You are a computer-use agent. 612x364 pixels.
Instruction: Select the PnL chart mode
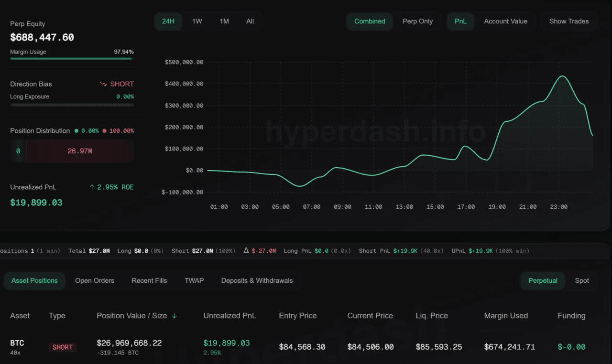point(460,21)
